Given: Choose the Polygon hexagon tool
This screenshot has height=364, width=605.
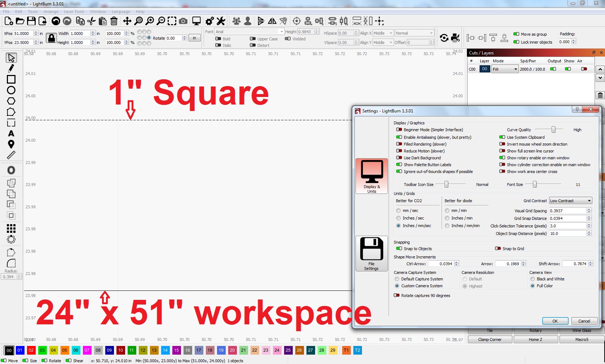Looking at the screenshot, I should point(11,101).
